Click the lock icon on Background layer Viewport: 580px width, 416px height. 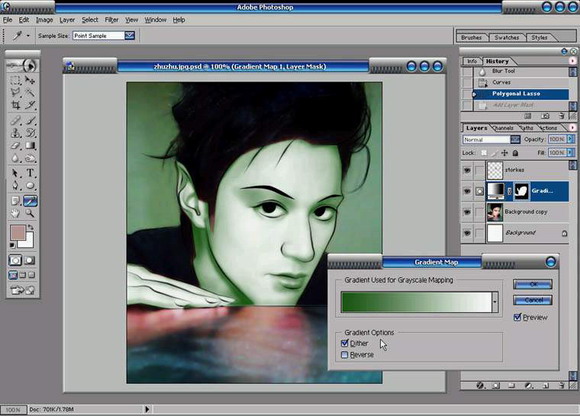pyautogui.click(x=564, y=233)
